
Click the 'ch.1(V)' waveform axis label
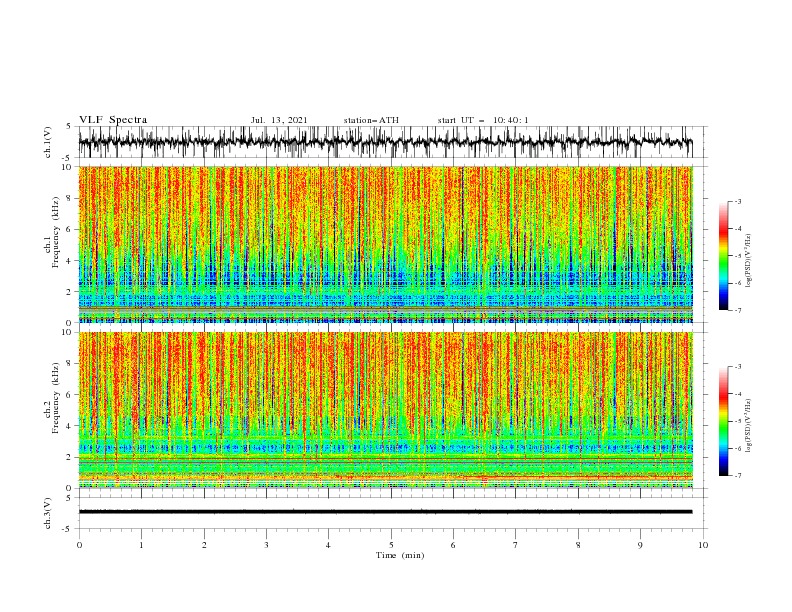[x=48, y=142]
